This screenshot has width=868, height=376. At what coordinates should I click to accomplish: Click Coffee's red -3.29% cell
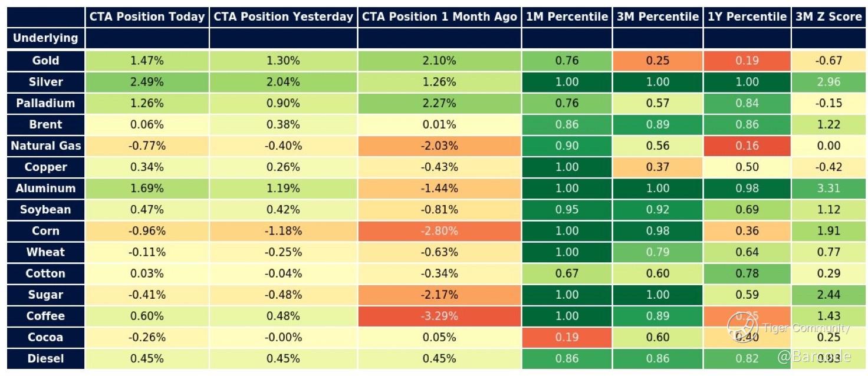coord(439,316)
